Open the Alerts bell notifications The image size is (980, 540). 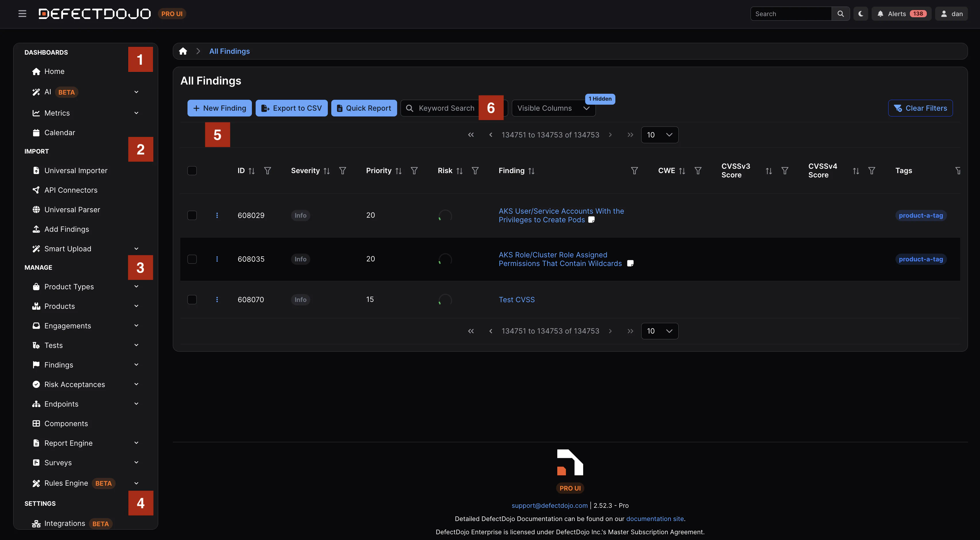(x=901, y=14)
